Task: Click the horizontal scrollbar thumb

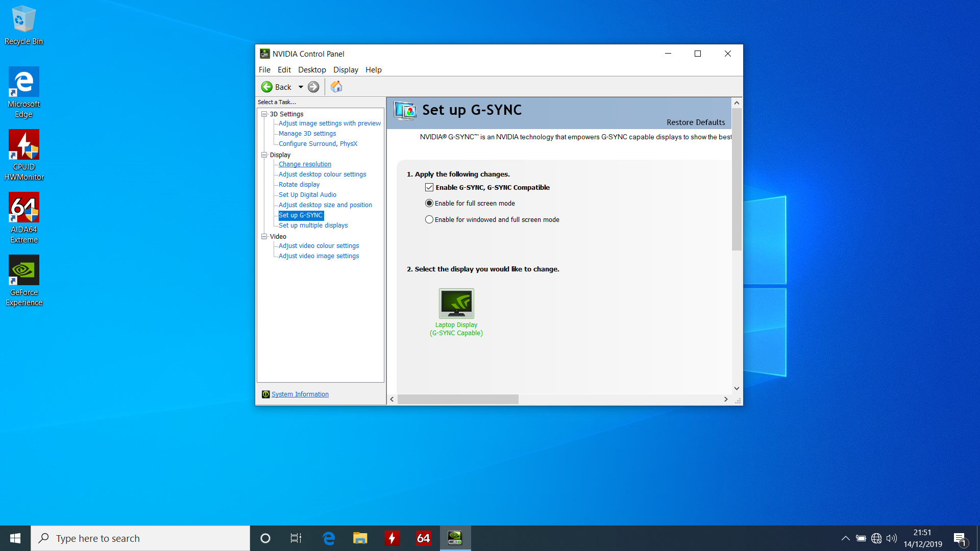Action: [458, 399]
